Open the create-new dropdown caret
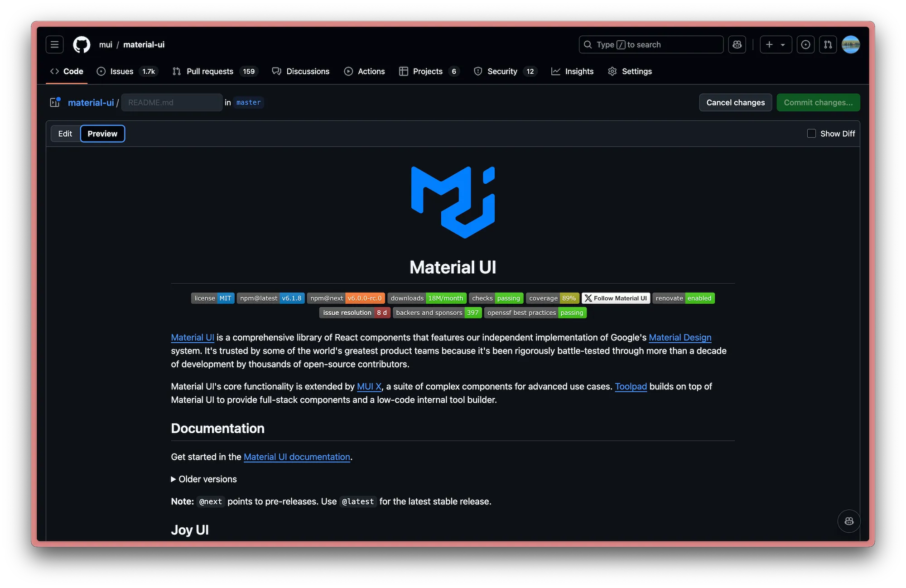 (x=783, y=44)
